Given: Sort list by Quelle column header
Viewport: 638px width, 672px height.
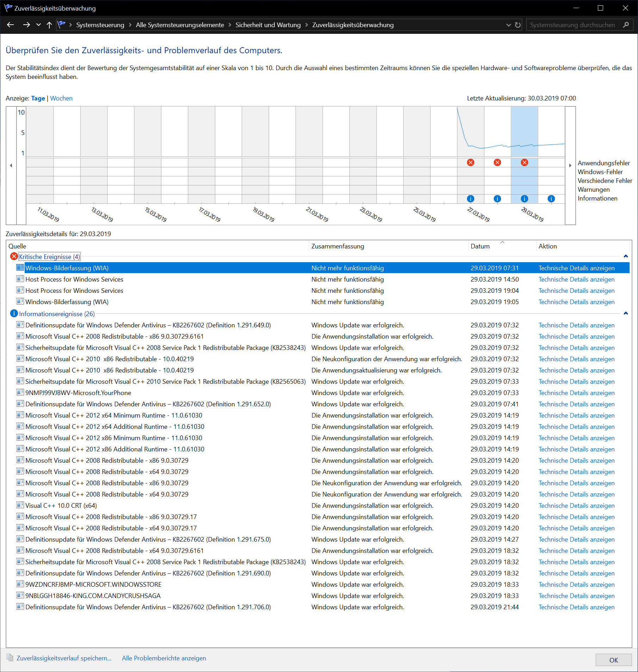Looking at the screenshot, I should click(158, 246).
